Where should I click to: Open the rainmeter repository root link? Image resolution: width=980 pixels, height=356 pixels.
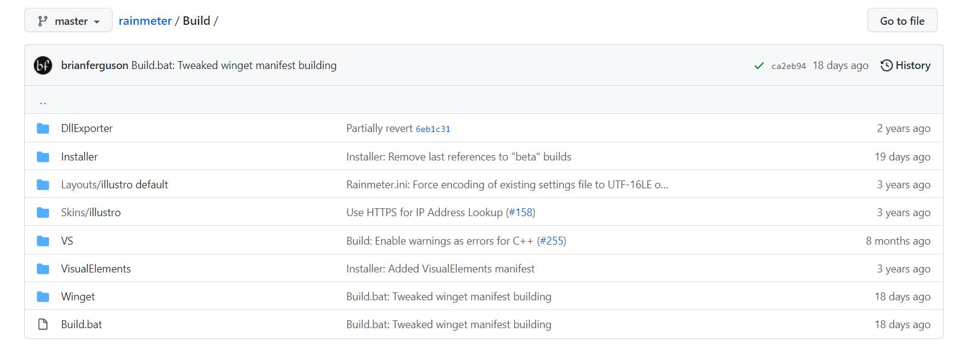(x=145, y=21)
